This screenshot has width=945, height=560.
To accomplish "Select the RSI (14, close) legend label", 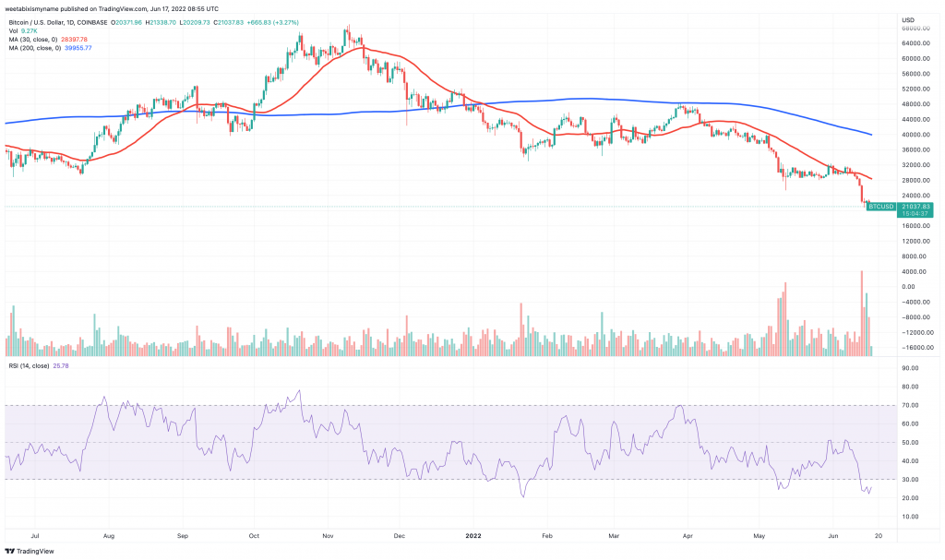I will click(29, 366).
